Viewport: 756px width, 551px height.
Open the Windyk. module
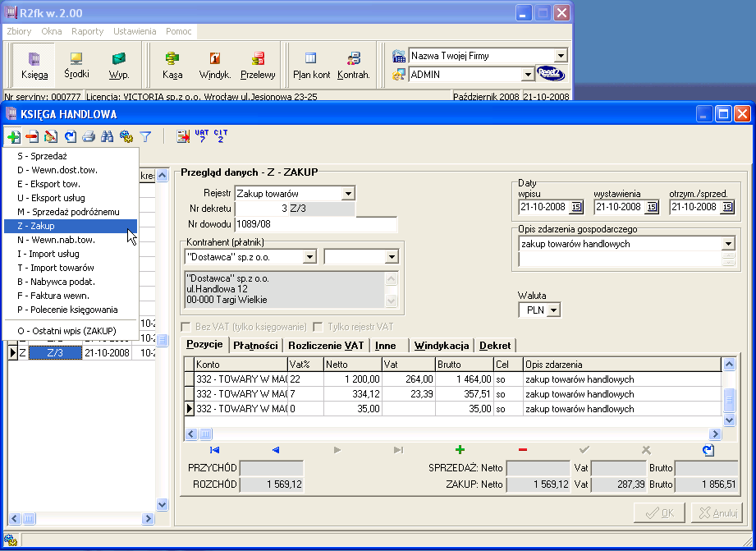[x=215, y=65]
